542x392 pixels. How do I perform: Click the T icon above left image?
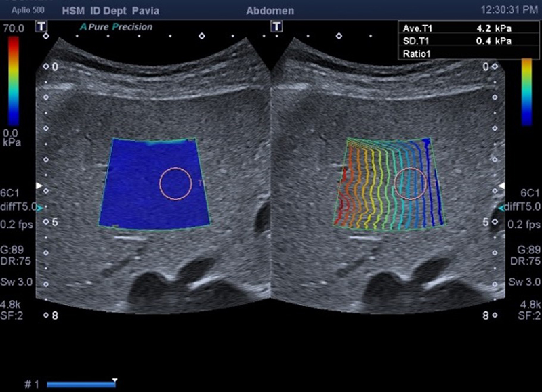coord(42,26)
